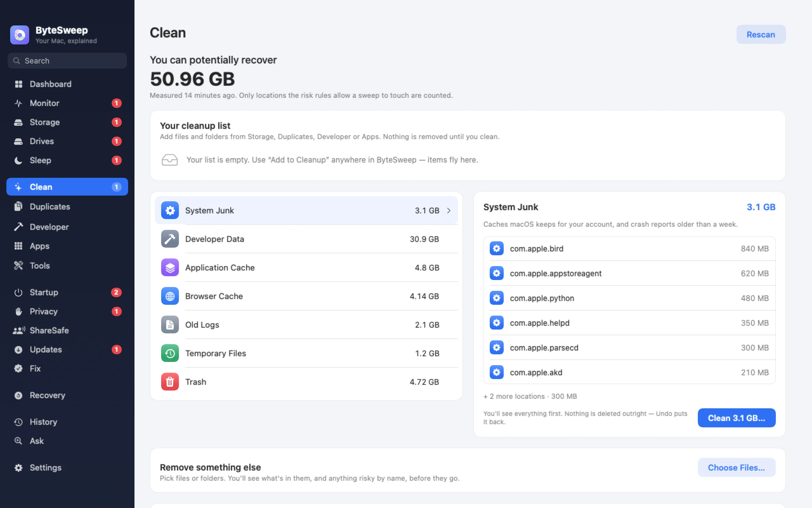Image resolution: width=812 pixels, height=508 pixels.
Task: Click the Old Logs document icon
Action: tap(170, 324)
